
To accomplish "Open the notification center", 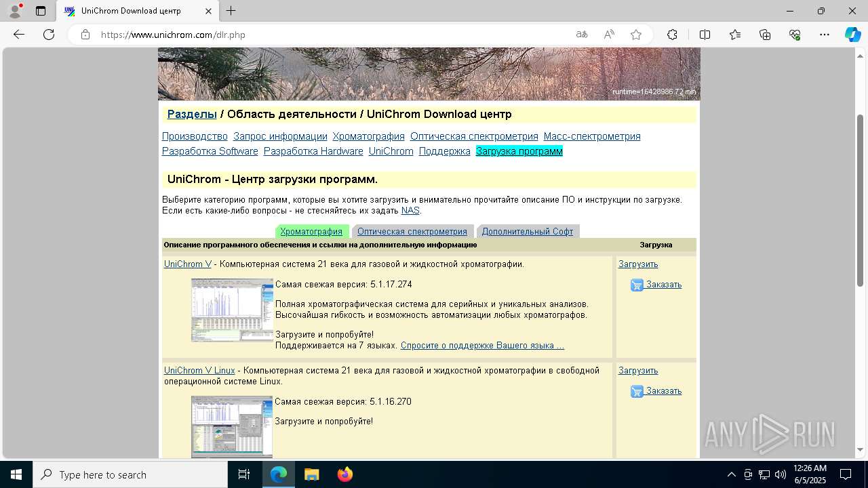I will point(846,474).
